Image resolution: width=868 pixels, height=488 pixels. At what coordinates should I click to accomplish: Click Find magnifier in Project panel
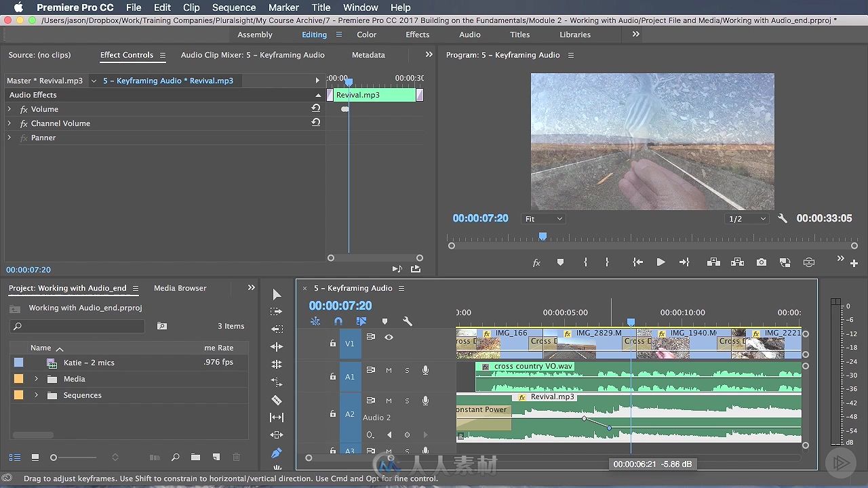(x=175, y=457)
